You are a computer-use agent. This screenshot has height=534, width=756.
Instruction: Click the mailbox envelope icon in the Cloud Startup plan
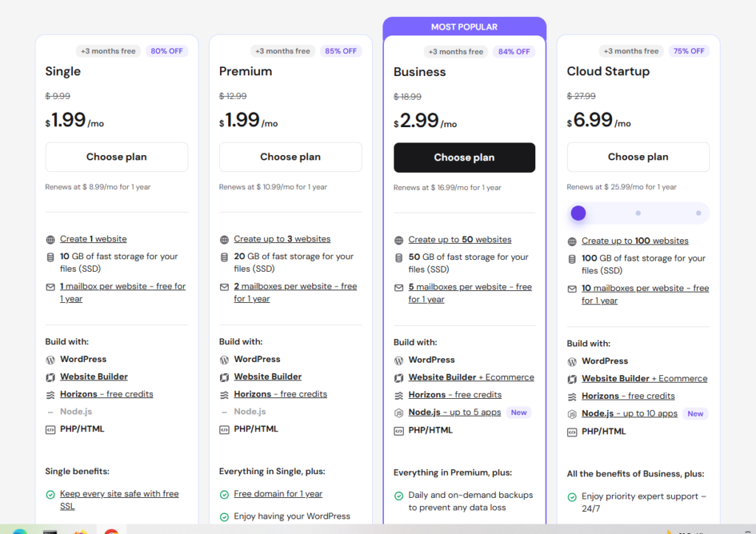(572, 289)
